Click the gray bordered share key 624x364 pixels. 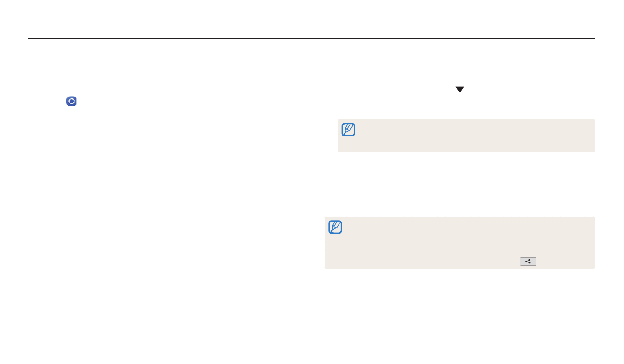[x=528, y=261]
